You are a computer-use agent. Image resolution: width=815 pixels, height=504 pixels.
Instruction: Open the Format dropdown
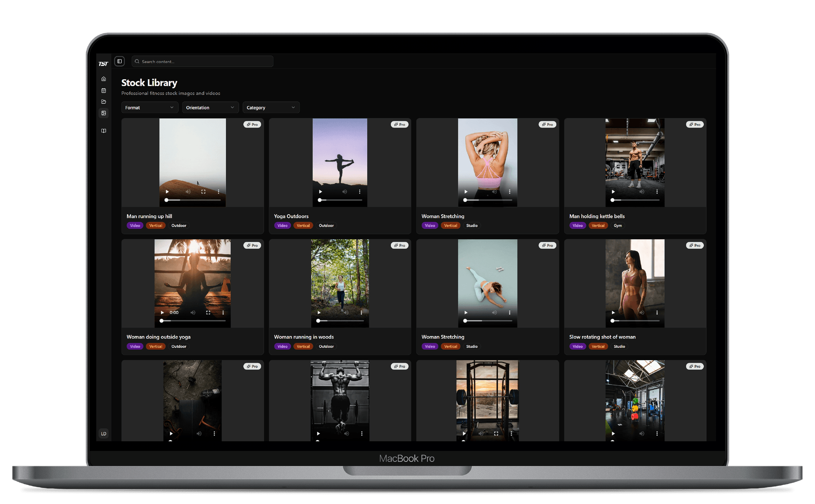149,107
